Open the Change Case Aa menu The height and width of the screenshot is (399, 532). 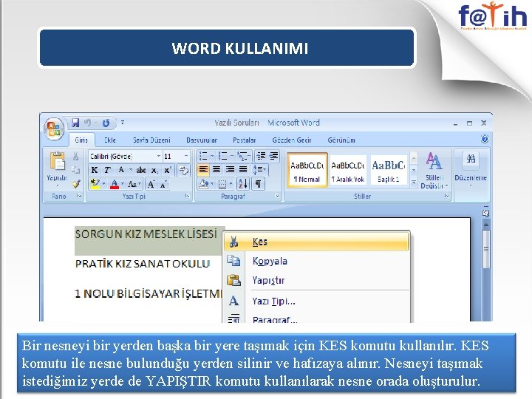point(134,184)
